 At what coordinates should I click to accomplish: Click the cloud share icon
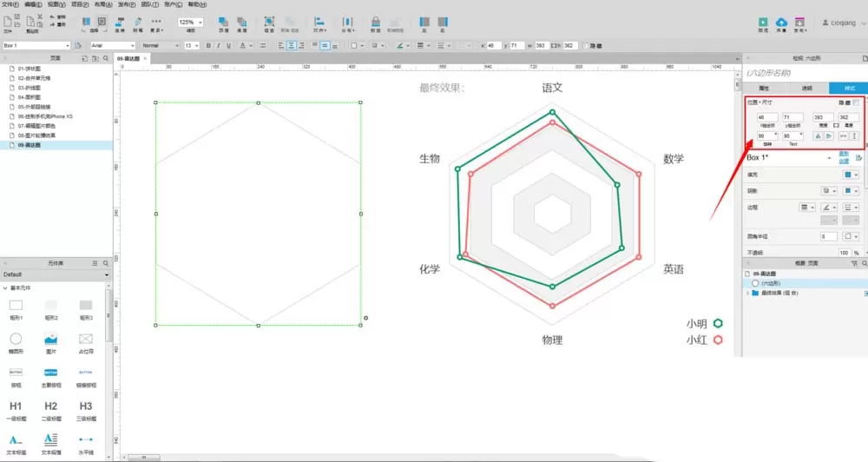[781, 22]
